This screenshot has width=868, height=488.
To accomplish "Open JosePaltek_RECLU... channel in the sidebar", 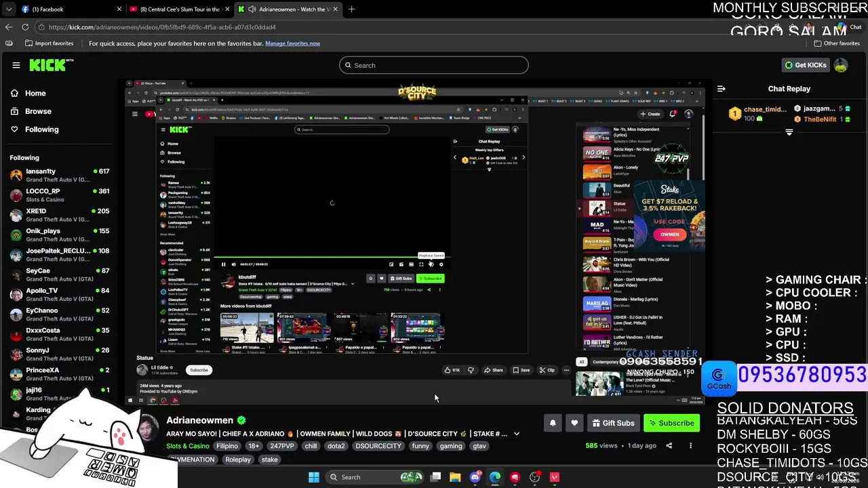I will [x=59, y=255].
